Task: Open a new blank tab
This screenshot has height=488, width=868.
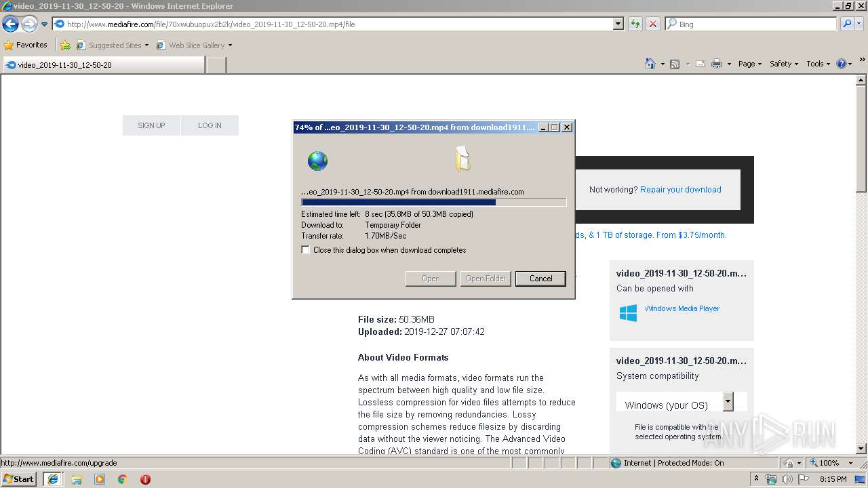Action: tap(216, 65)
